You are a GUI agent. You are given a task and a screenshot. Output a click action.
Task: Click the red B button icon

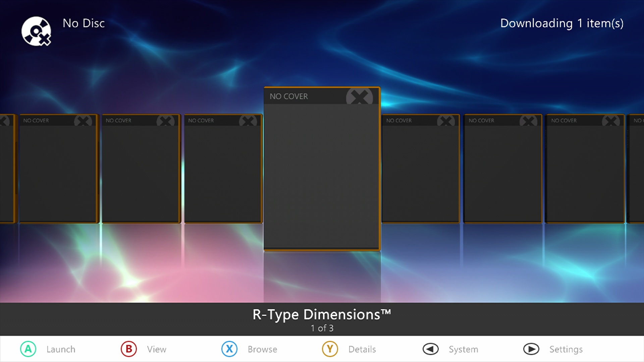pyautogui.click(x=129, y=349)
